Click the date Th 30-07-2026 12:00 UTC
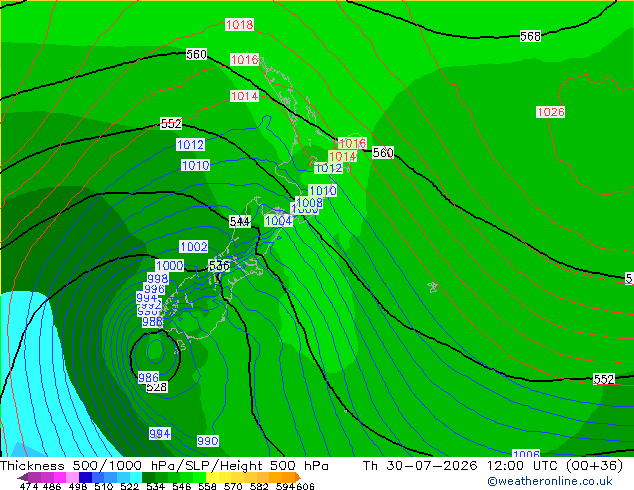This screenshot has width=634, height=490. (x=463, y=466)
